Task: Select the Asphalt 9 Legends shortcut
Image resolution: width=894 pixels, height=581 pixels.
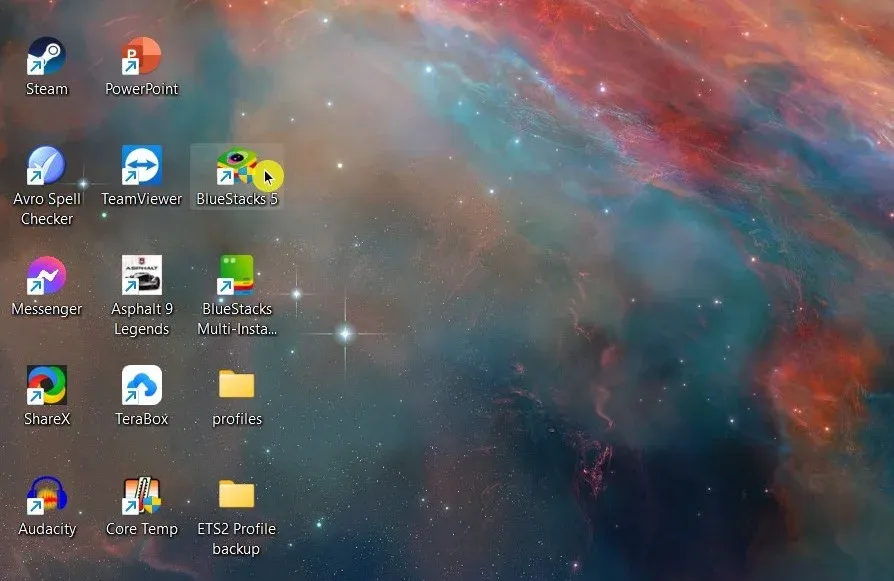Action: [x=141, y=276]
